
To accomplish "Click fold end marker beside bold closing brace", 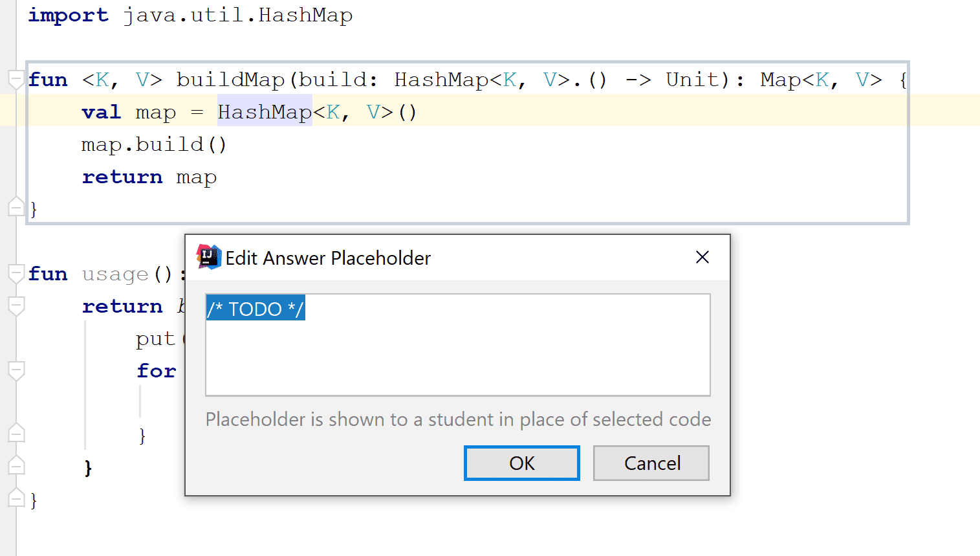I will point(16,465).
